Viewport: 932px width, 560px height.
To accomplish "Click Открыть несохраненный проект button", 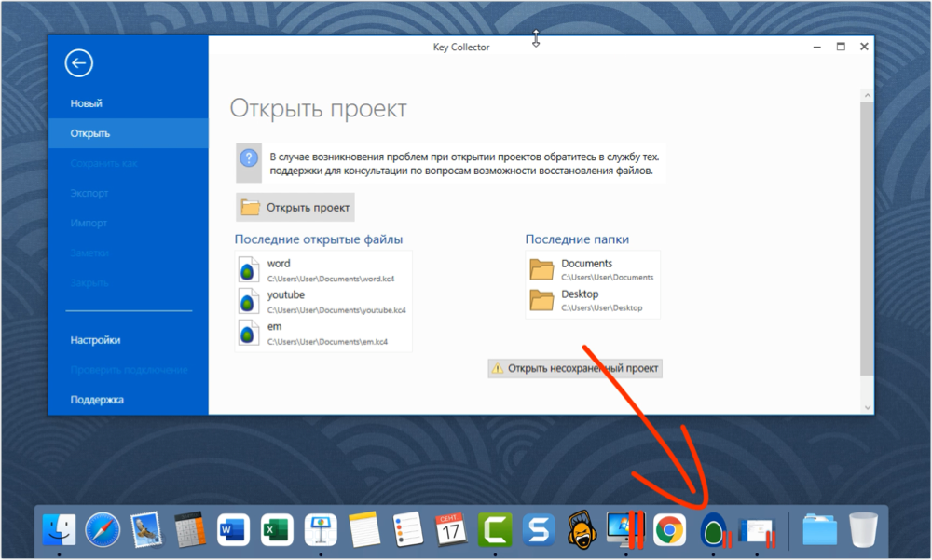I will click(575, 368).
